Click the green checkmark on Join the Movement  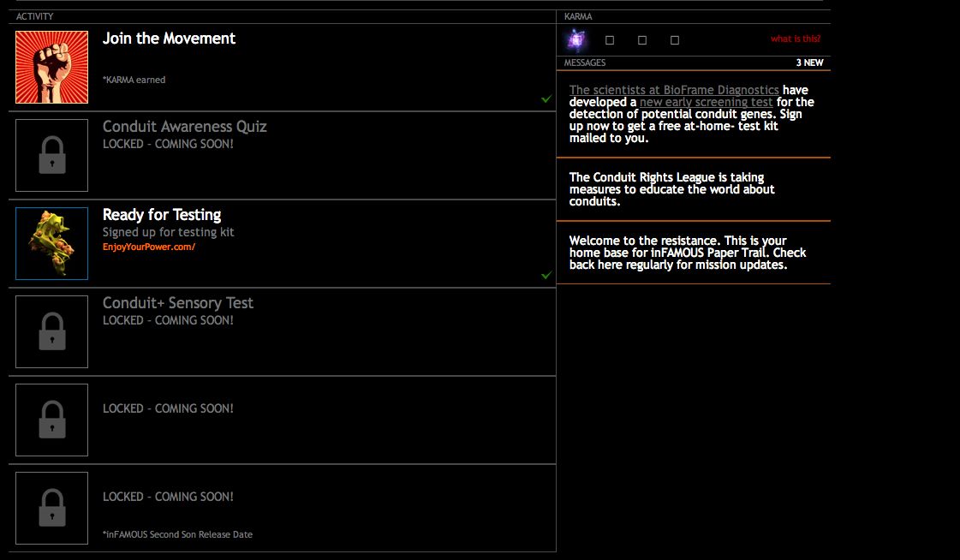546,99
